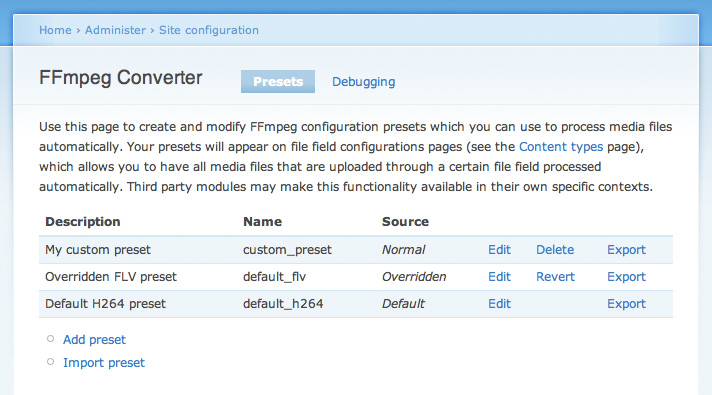
Task: Click the 'default_h264' name cell
Action: [283, 304]
